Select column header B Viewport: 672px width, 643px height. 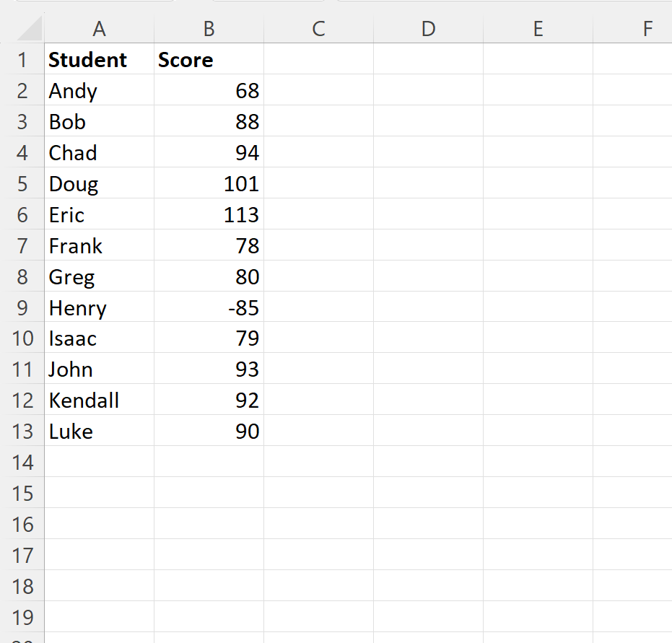tap(209, 29)
